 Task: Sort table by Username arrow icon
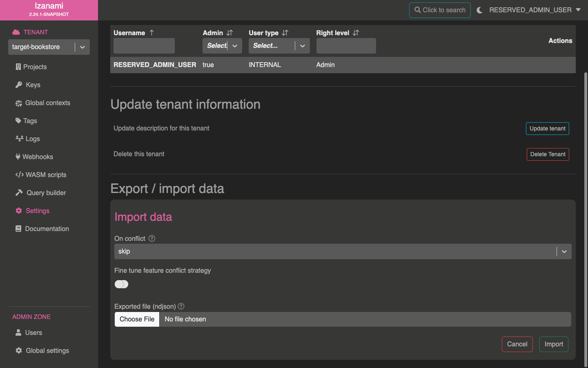click(x=151, y=33)
